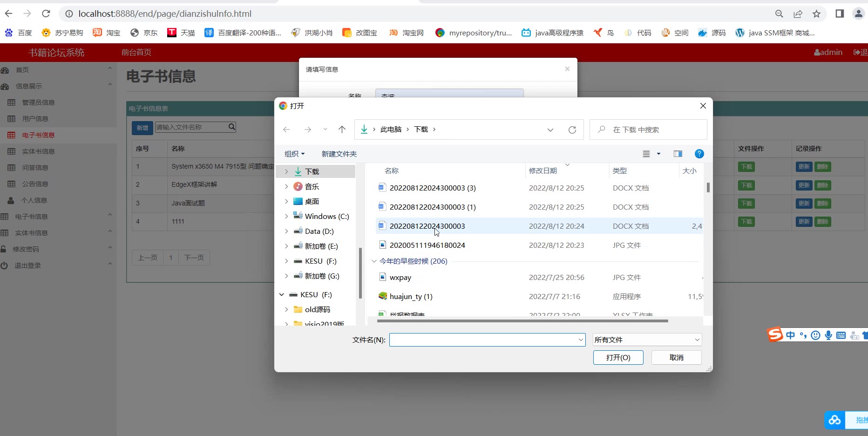This screenshot has width=868, height=436.
Task: Click the 打开(O) button
Action: click(618, 358)
